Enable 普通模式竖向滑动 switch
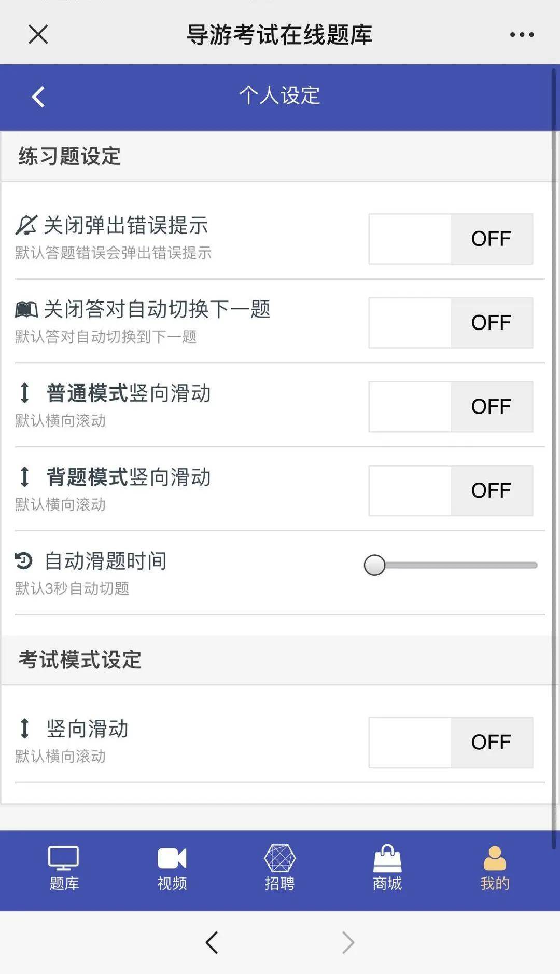Screen dimensions: 560x974 click(x=451, y=407)
